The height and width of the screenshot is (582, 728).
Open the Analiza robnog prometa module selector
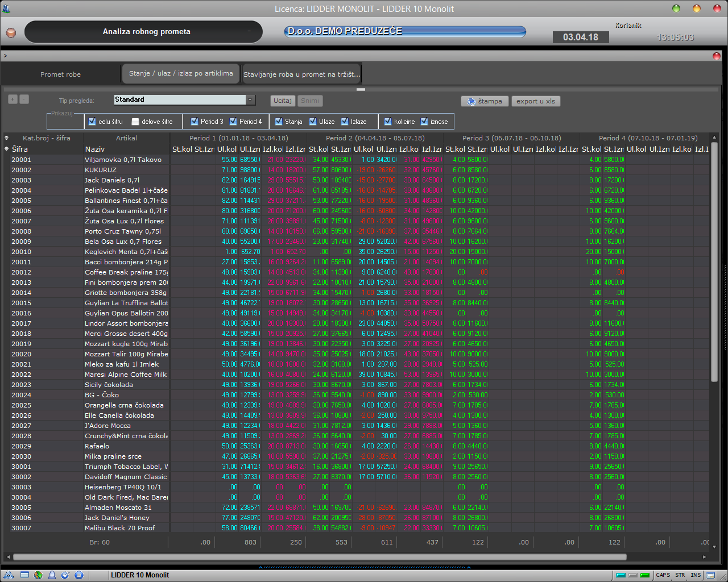tap(143, 32)
